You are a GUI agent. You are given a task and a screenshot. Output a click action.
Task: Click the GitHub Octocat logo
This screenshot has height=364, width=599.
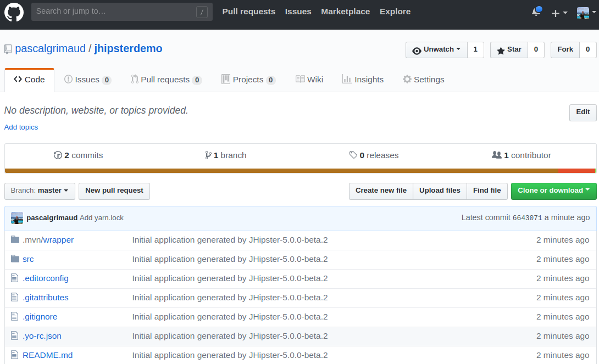(x=14, y=12)
